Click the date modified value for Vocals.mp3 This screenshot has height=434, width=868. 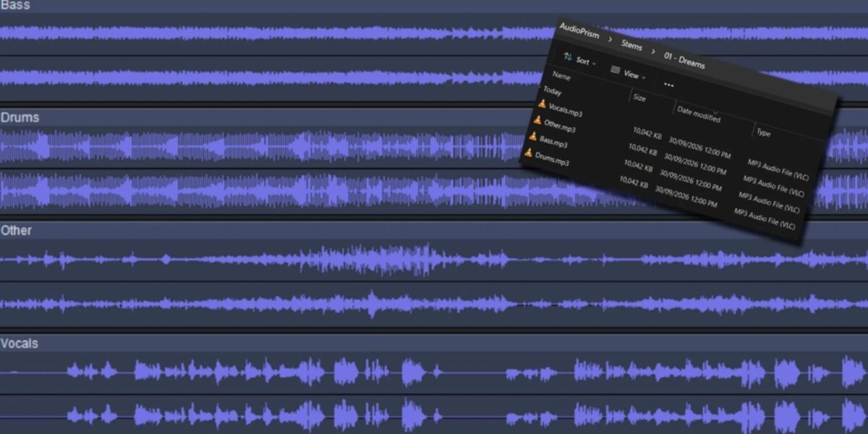click(x=698, y=146)
